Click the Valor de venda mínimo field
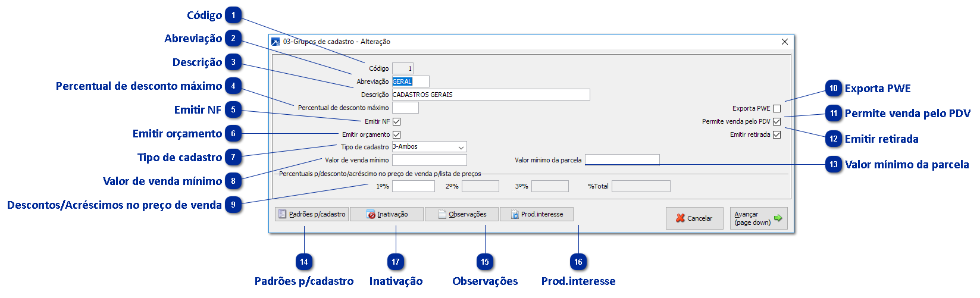 (430, 160)
